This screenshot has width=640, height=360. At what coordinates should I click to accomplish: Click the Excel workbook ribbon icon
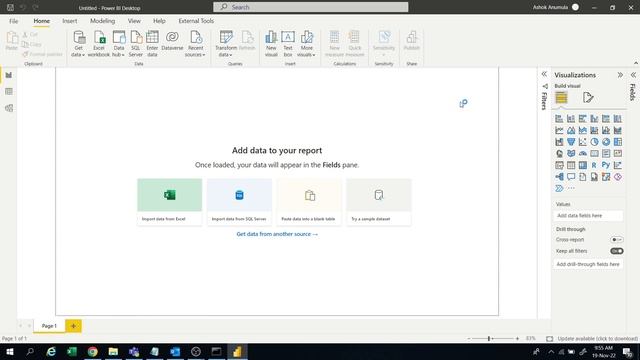point(99,44)
